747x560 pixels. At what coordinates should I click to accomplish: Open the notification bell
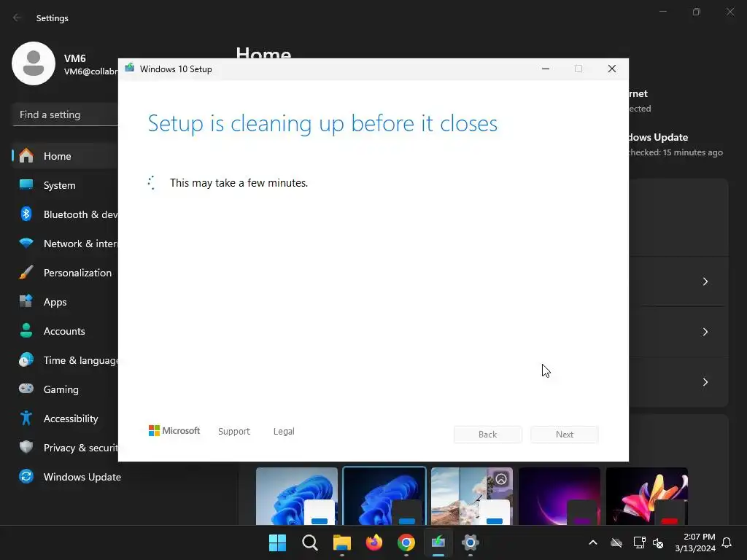coord(727,542)
